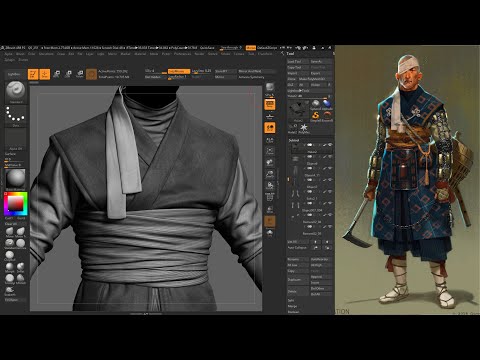Screen dimensions: 480x360
Task: Click List All in the subtool panel
Action: [x=298, y=242]
